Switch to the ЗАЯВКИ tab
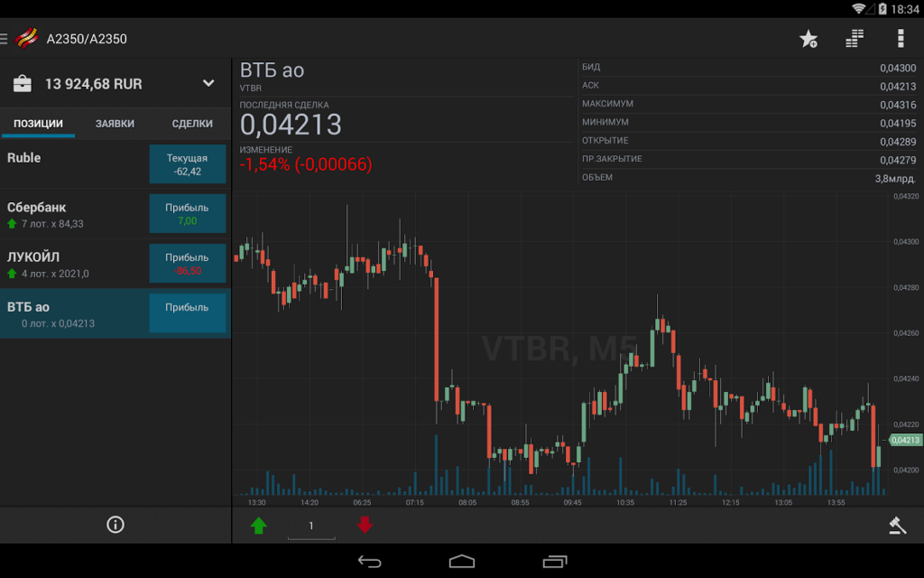Screen dimensions: 924x578 [x=115, y=123]
